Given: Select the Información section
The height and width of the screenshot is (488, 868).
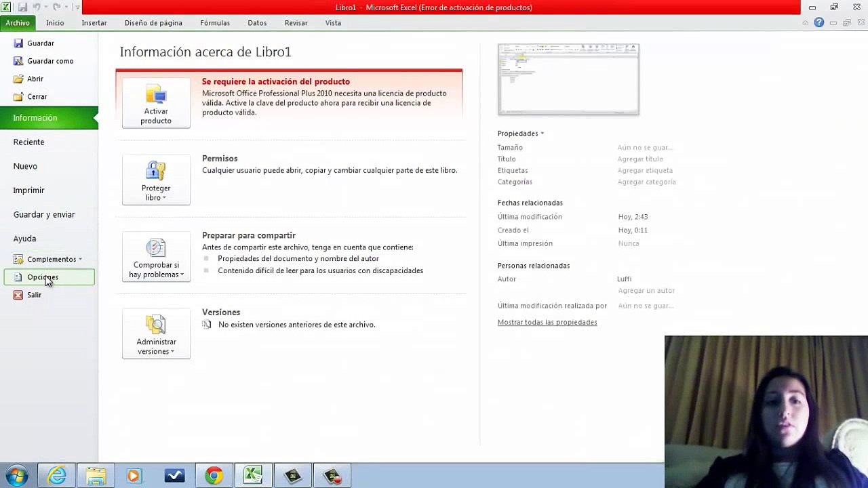Looking at the screenshot, I should coord(49,118).
